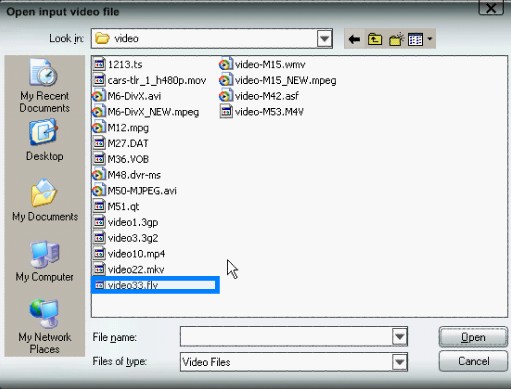Select video-M42.asf file icon
Image resolution: width=511 pixels, height=389 pixels.
[x=226, y=96]
